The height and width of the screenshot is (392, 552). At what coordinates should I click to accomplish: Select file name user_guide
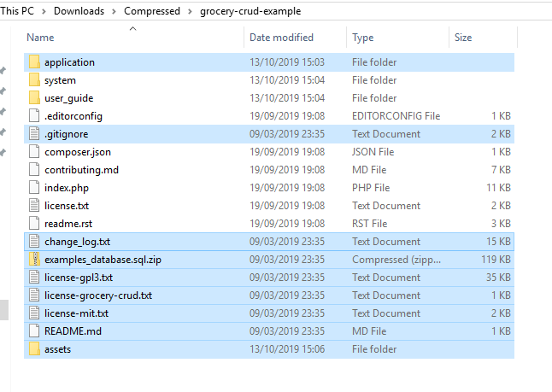(x=68, y=98)
